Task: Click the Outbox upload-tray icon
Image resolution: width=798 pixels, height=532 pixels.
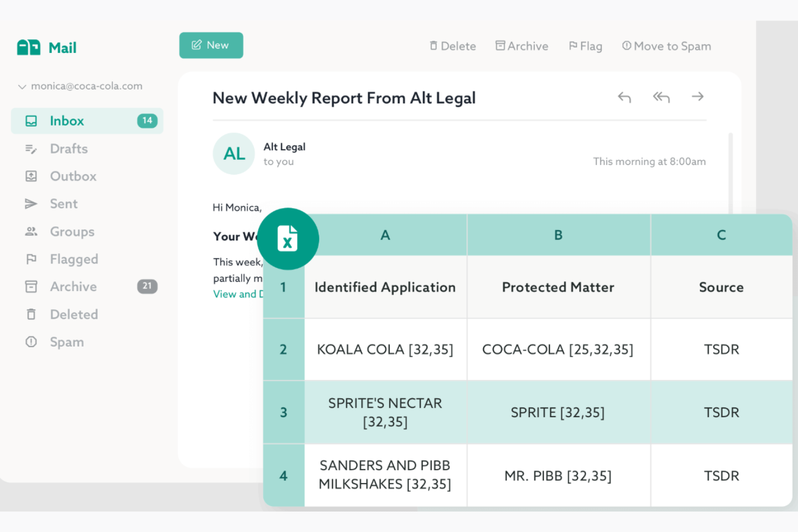Action: click(x=31, y=176)
